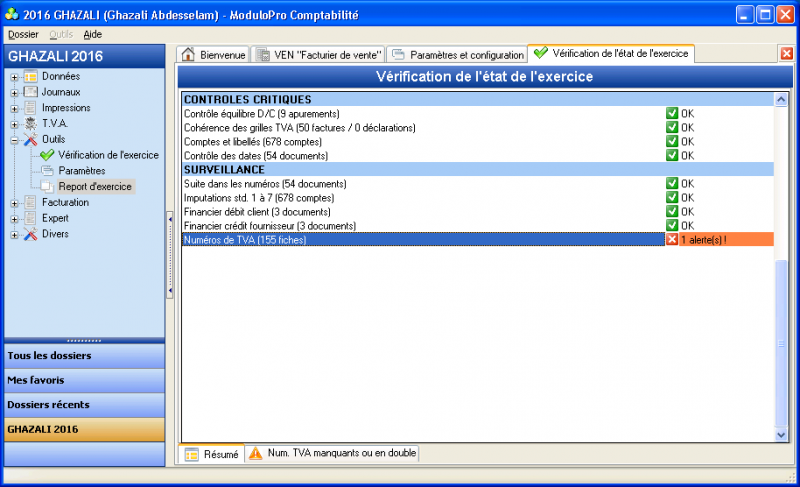Click green OK check for Suite dans les numéros
Image resolution: width=800 pixels, height=487 pixels.
point(672,183)
